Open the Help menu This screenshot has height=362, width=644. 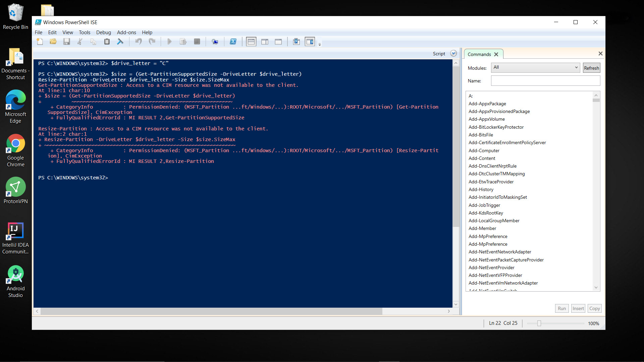pos(147,33)
